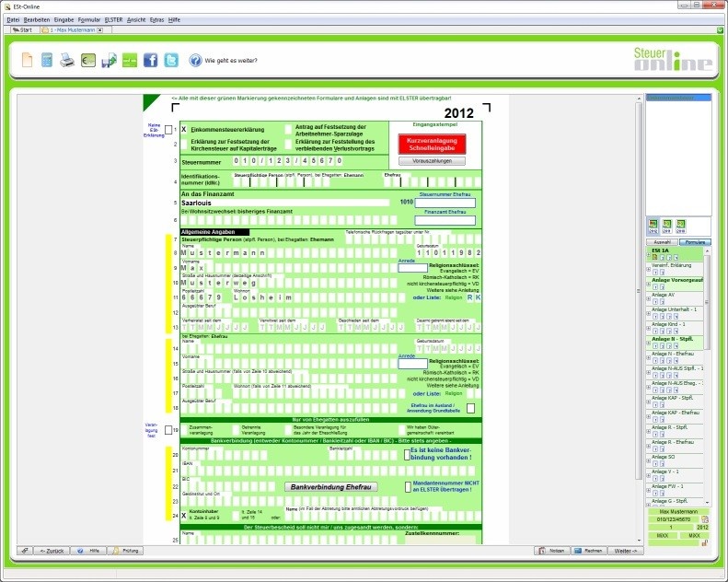The height and width of the screenshot is (582, 728).
Task: Click the blue question mark help icon
Action: (x=195, y=61)
